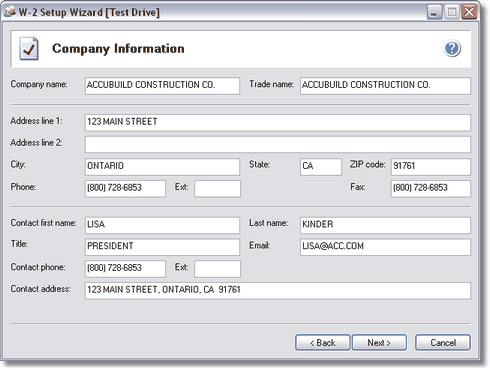Click the Contact address label

(x=40, y=289)
